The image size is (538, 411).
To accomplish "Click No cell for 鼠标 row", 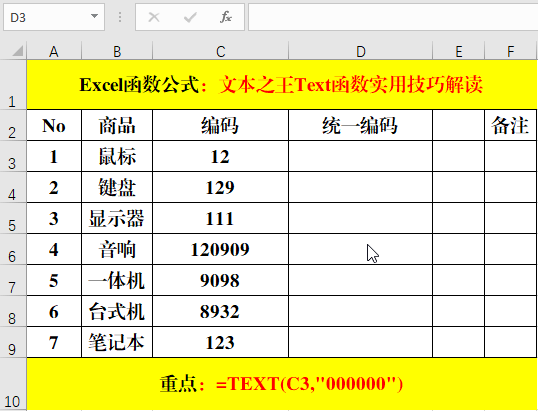I will tap(54, 156).
